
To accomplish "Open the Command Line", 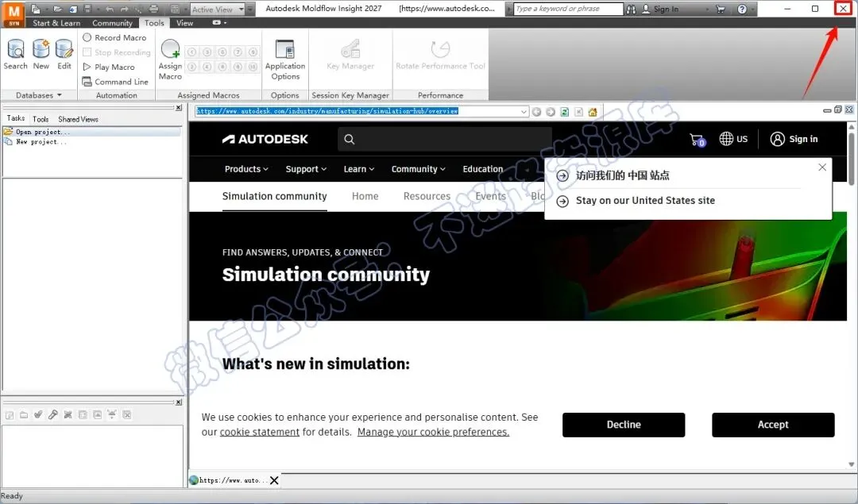I will coord(115,82).
